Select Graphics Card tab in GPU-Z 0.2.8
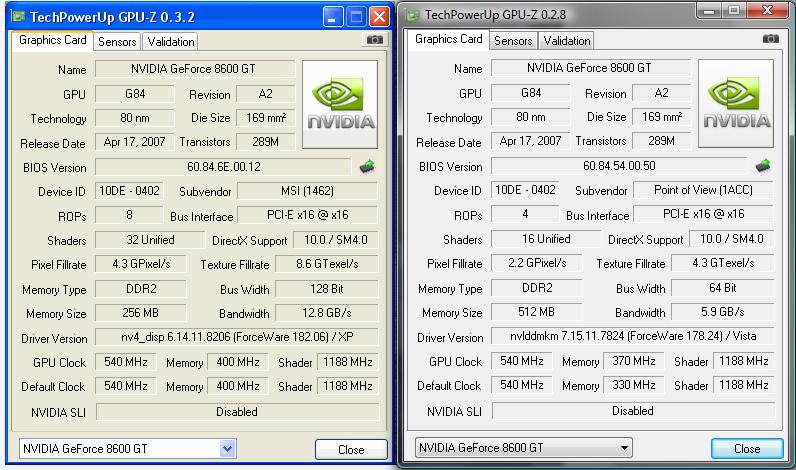The width and height of the screenshot is (796, 470). click(449, 39)
